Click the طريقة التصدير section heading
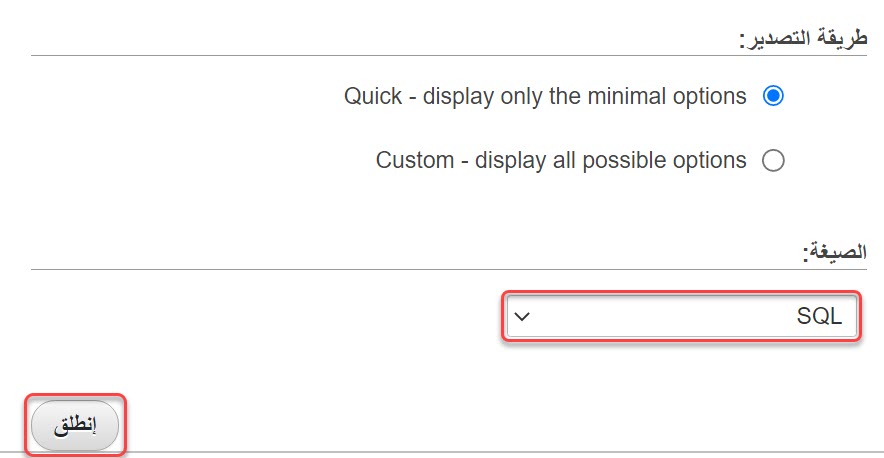The width and height of the screenshot is (884, 458). click(803, 40)
